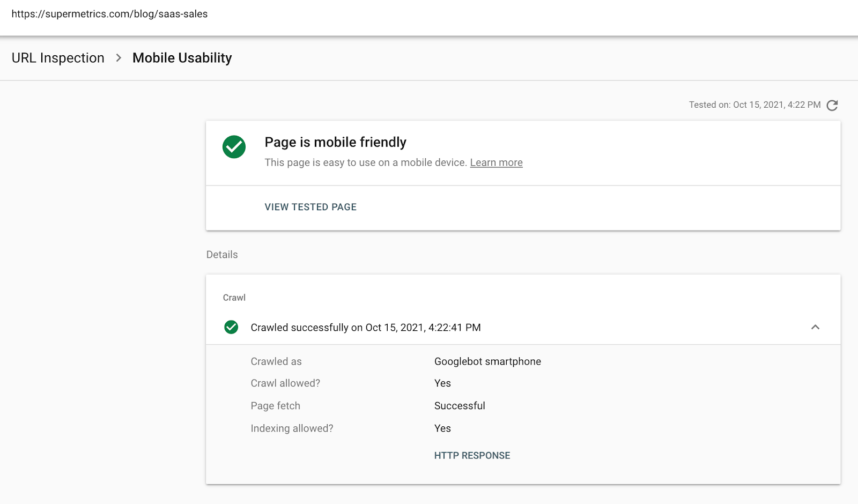Image resolution: width=858 pixels, height=504 pixels.
Task: Open the HTTP RESPONSE details
Action: (x=472, y=455)
